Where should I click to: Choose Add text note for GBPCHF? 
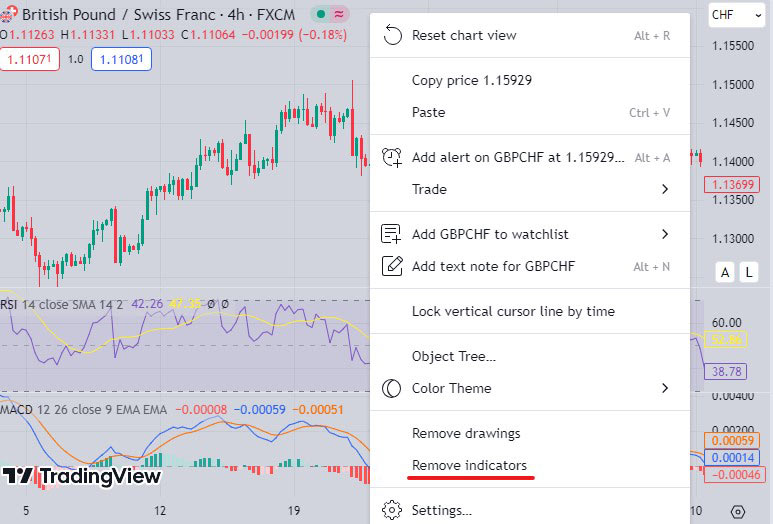[x=529, y=266]
